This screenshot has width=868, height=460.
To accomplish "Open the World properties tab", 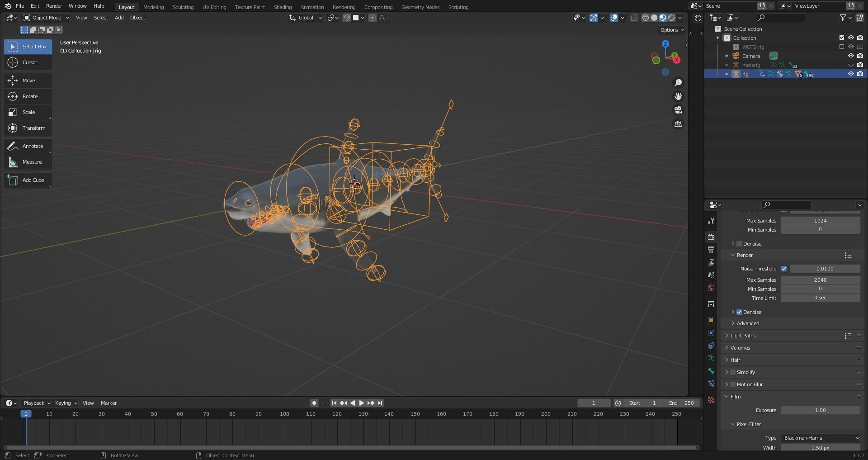I will click(711, 288).
